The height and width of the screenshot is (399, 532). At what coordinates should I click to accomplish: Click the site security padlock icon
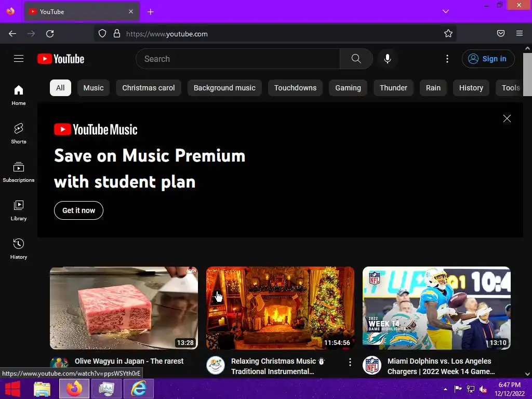(x=117, y=33)
